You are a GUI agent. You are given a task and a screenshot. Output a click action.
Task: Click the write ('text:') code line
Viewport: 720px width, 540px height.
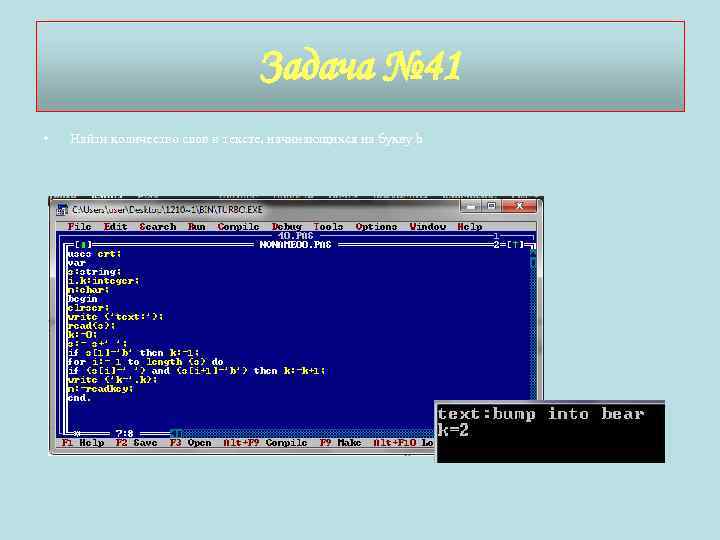click(115, 316)
